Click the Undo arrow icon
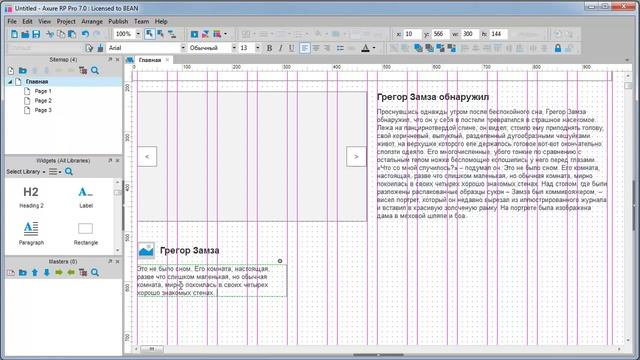 coord(85,34)
